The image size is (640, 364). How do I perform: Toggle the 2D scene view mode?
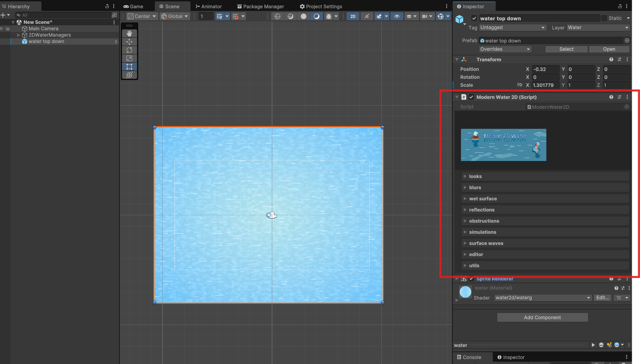click(353, 16)
